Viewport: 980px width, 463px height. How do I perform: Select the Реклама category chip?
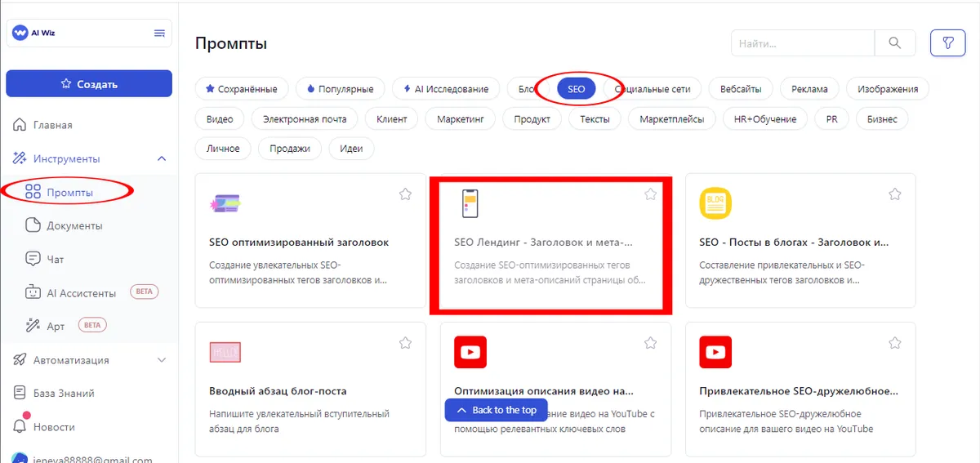[x=809, y=89]
